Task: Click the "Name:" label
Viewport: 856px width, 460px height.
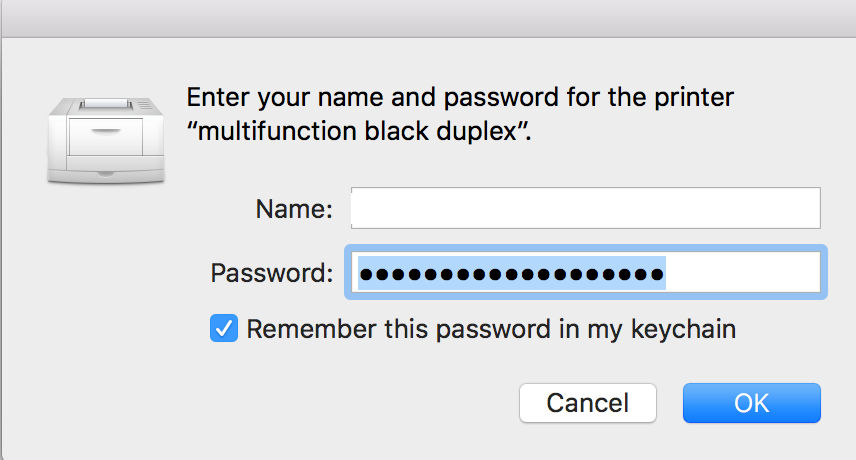Action: point(294,210)
